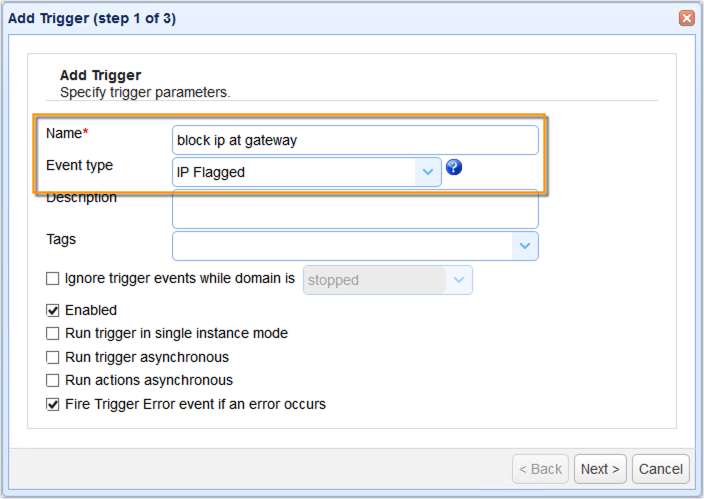Uncheck the Enabled checkbox

pyautogui.click(x=53, y=310)
